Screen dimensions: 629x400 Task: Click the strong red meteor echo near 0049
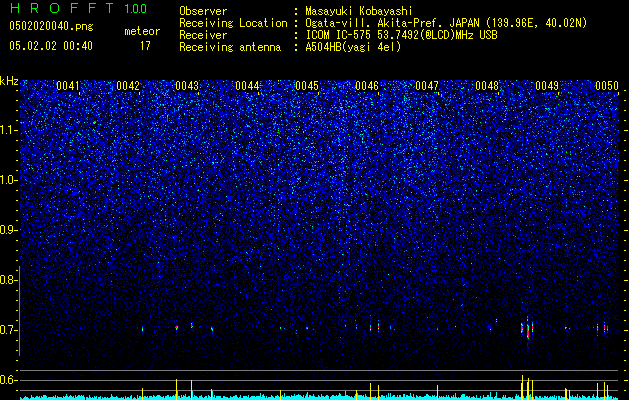pyautogui.click(x=528, y=330)
